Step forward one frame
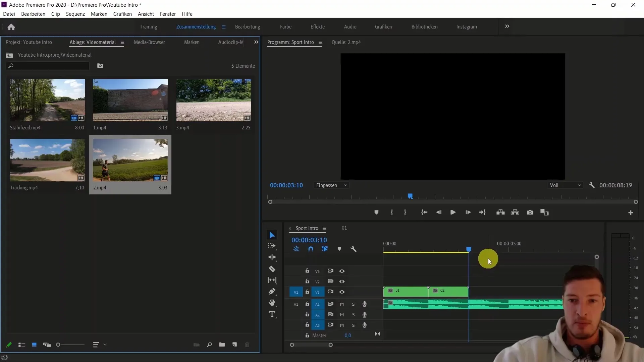Viewport: 644px width, 362px height. pyautogui.click(x=468, y=213)
